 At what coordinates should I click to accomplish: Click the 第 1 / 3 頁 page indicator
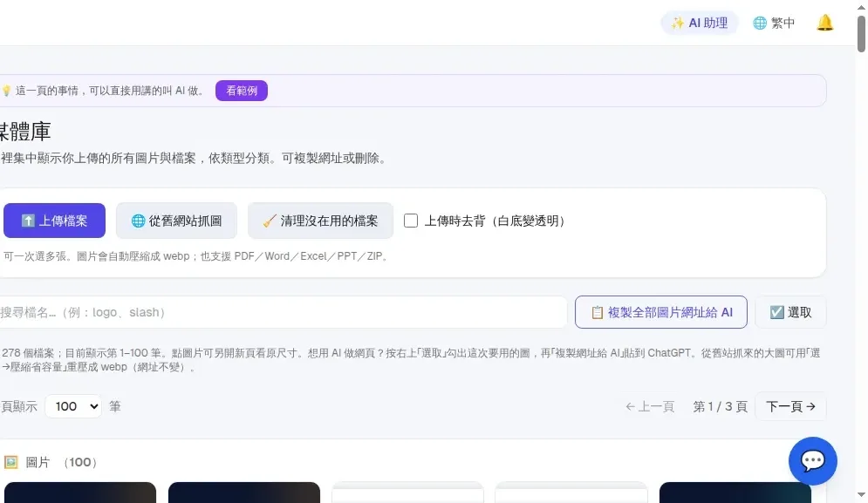click(x=721, y=407)
